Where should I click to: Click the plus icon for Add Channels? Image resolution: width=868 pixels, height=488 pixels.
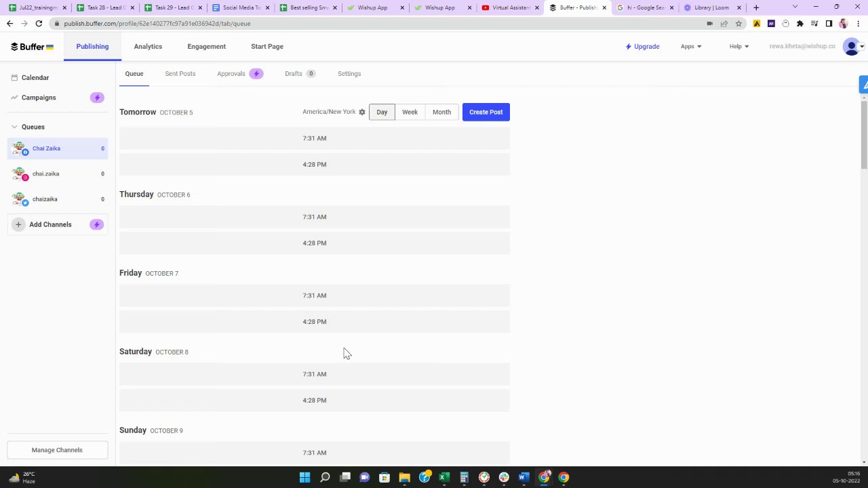[18, 224]
